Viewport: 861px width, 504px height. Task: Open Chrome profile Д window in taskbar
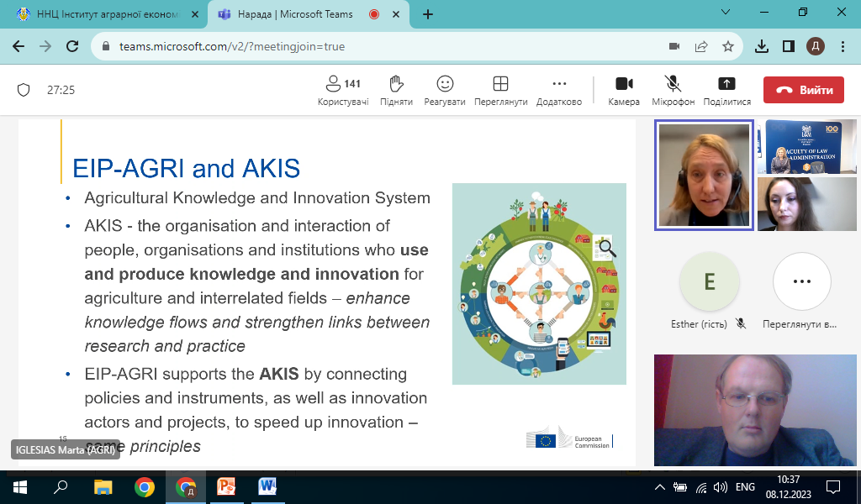tap(186, 487)
